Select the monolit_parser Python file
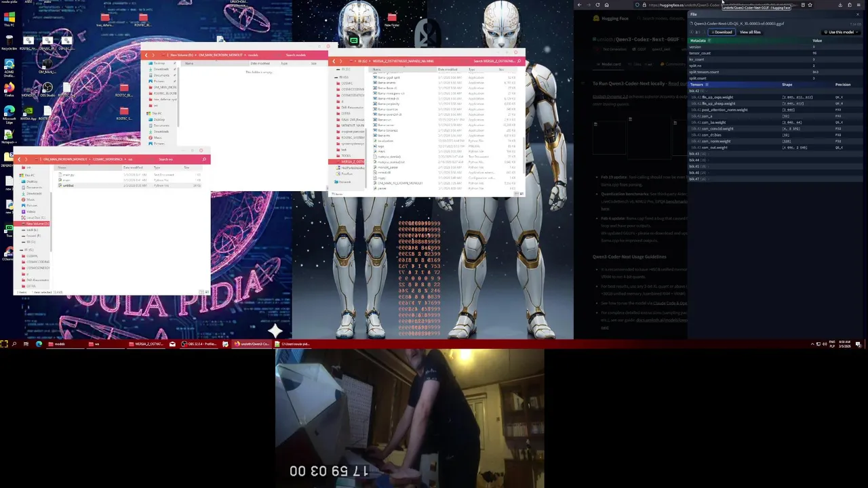The height and width of the screenshot is (488, 868). tap(385, 167)
